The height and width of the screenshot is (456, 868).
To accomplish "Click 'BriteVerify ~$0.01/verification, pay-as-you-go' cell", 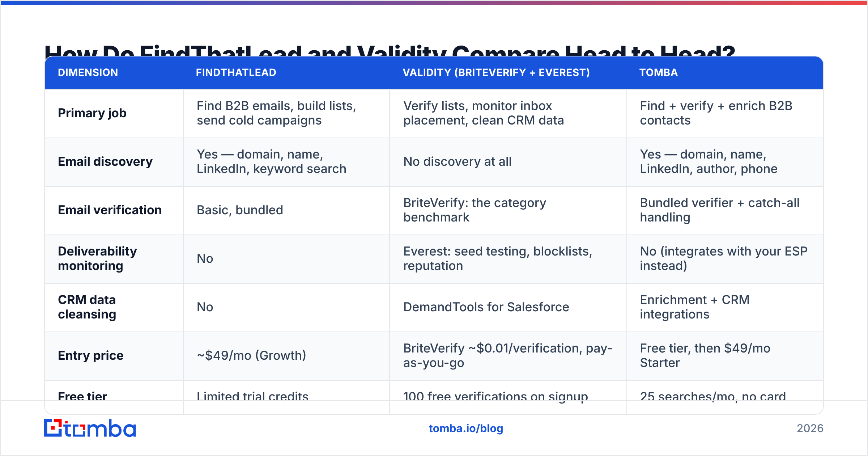I will 508,356.
